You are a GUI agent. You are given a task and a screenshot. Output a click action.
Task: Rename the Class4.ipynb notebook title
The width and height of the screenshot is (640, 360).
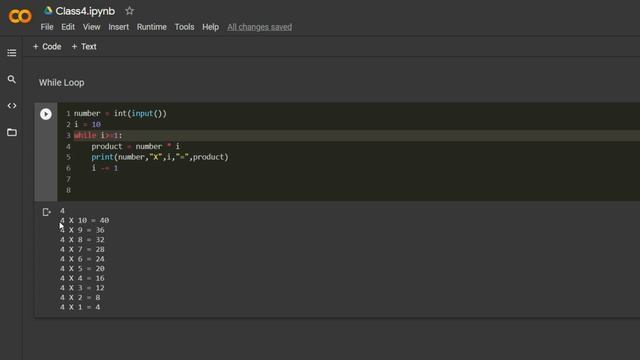pyautogui.click(x=85, y=11)
